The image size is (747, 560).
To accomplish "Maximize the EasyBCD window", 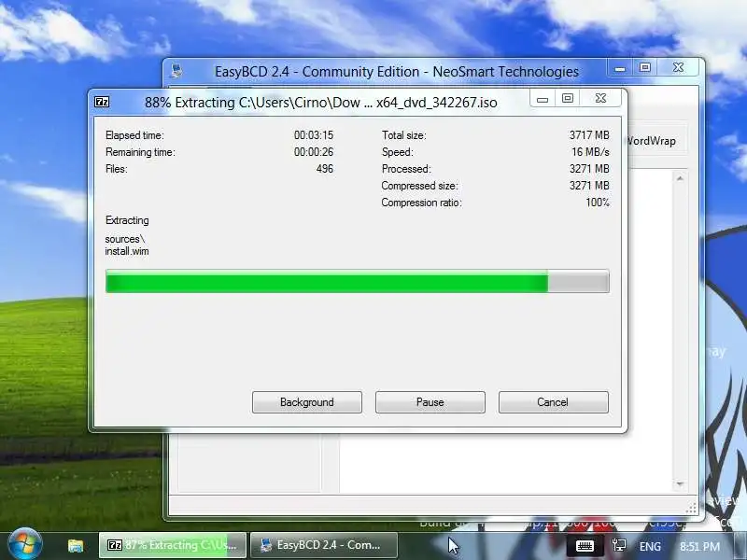I will [645, 68].
